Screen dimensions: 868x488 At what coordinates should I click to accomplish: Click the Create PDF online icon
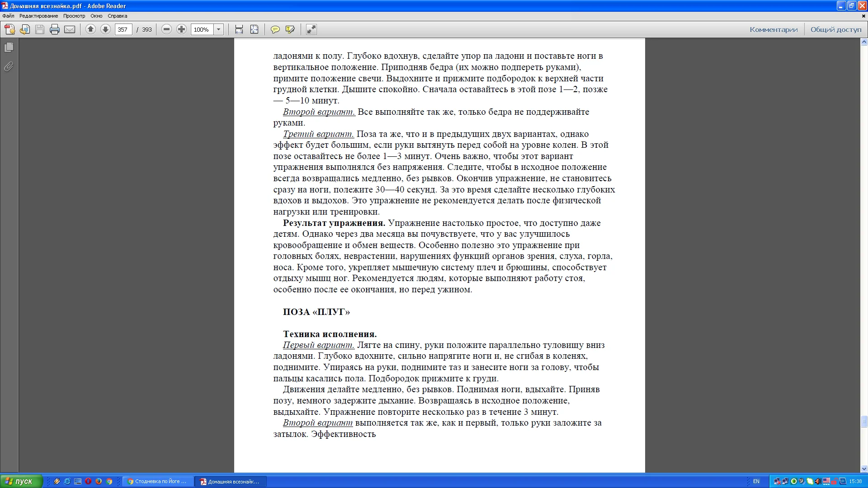coord(9,29)
